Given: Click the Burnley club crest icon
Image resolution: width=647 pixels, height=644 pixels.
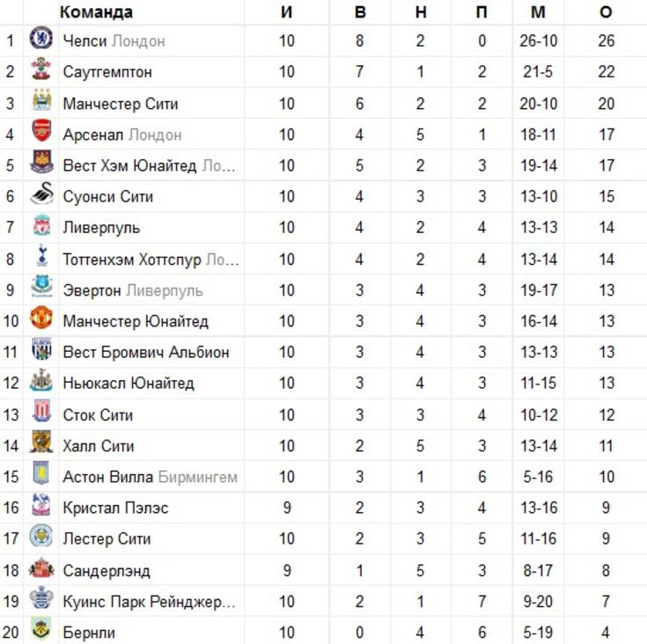Looking at the screenshot, I should click(41, 629).
